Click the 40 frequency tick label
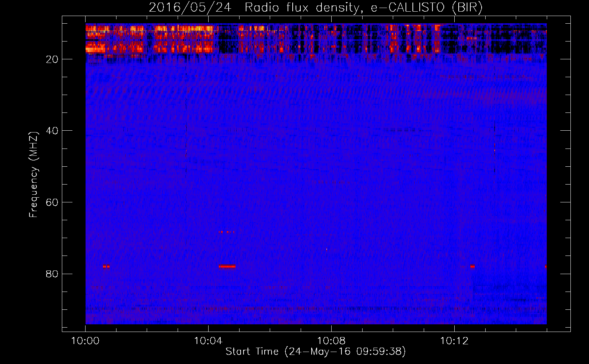589x364 pixels. [52, 131]
